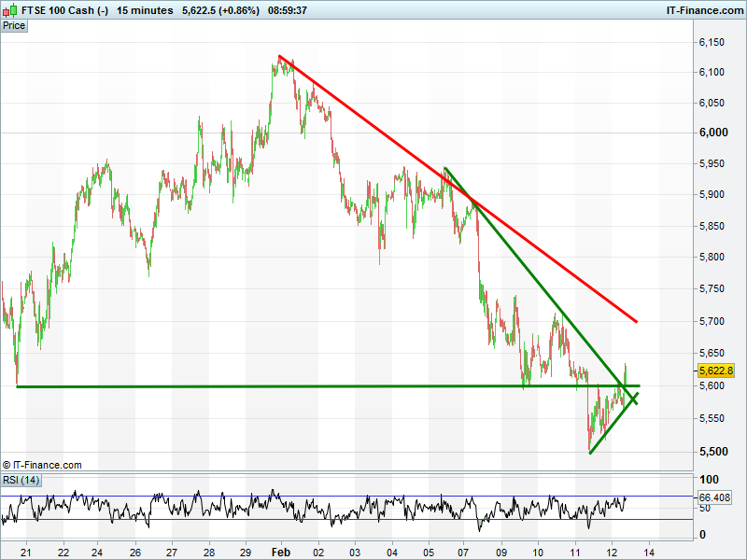Click the RSI value label 66.408
This screenshot has width=747, height=560.
pos(715,497)
